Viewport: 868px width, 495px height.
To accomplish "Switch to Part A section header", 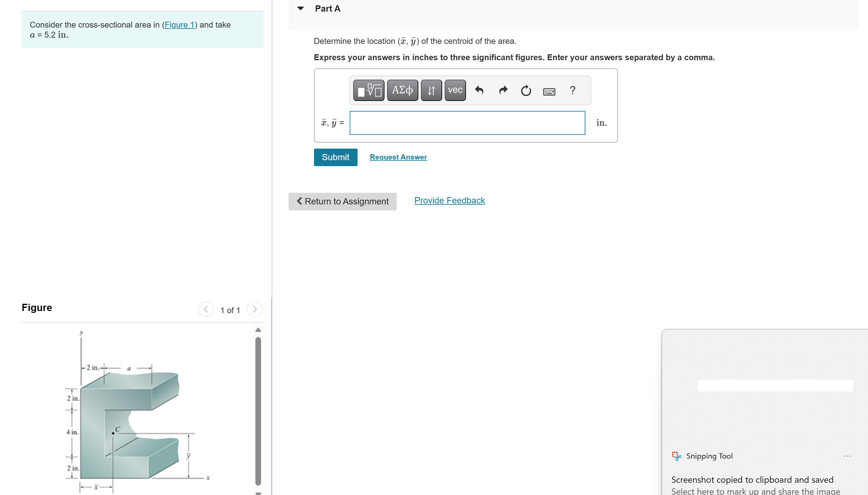I will [x=327, y=8].
